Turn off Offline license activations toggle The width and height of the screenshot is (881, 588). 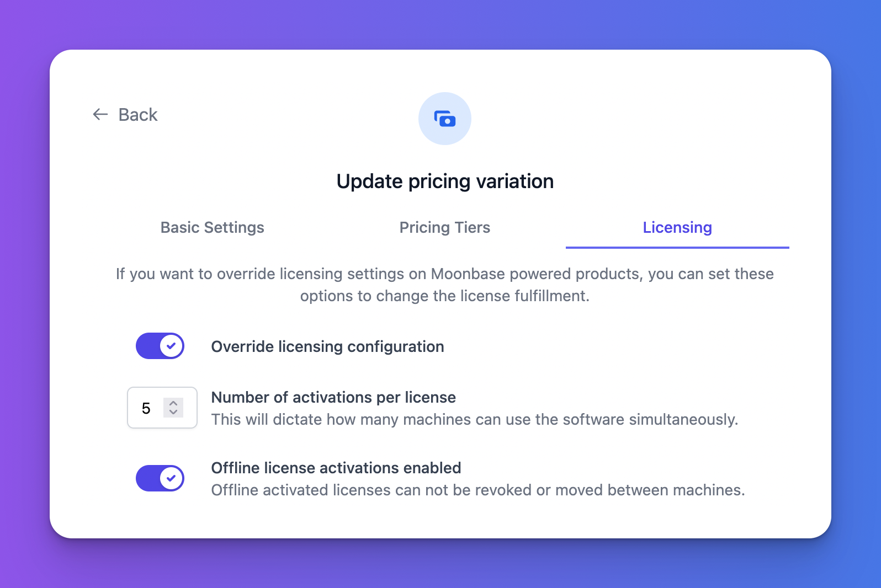click(160, 478)
